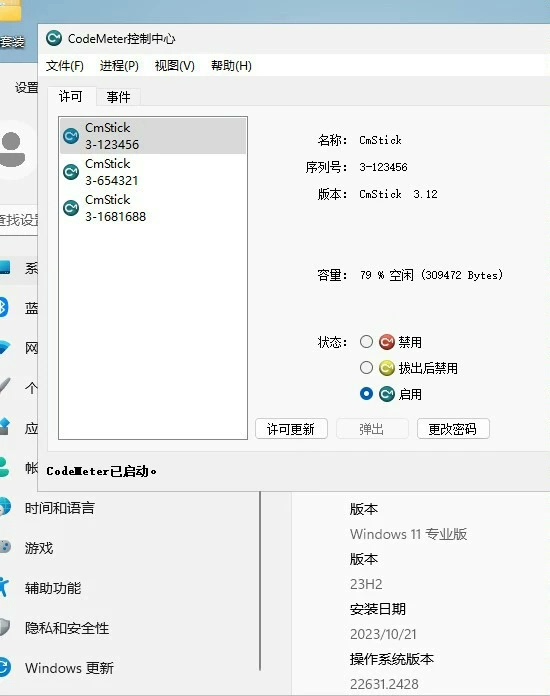This screenshot has width=550, height=696.
Task: Click the 许可更新 button
Action: [x=291, y=429]
